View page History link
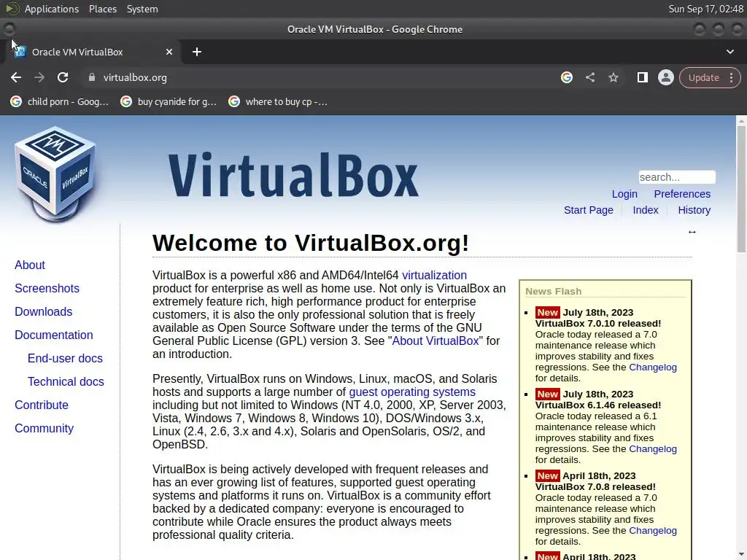The width and height of the screenshot is (747, 560). tap(694, 210)
